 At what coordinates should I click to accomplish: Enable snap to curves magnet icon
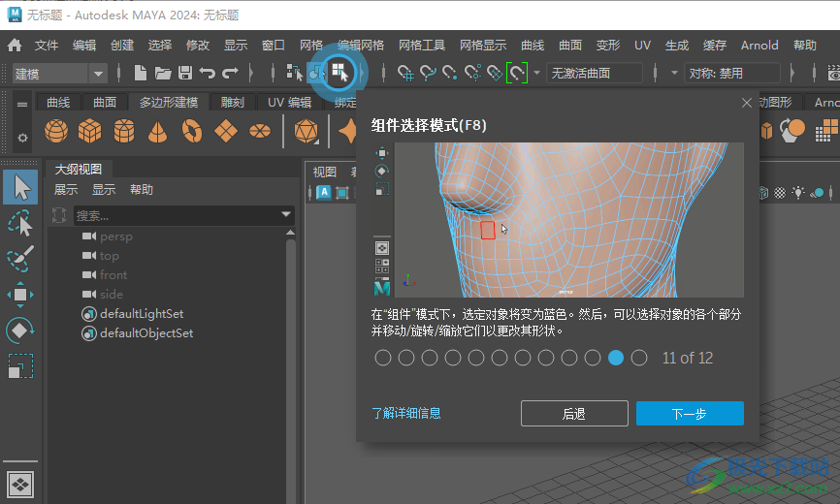pos(428,73)
